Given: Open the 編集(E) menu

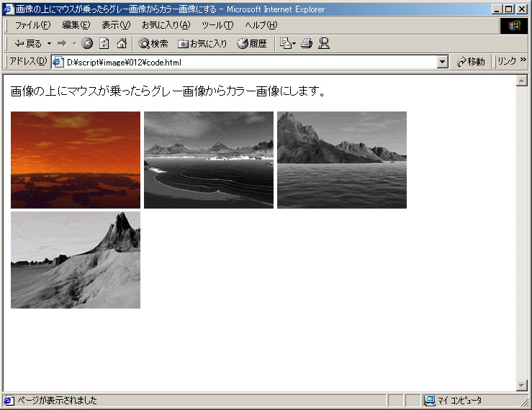Looking at the screenshot, I should (76, 24).
